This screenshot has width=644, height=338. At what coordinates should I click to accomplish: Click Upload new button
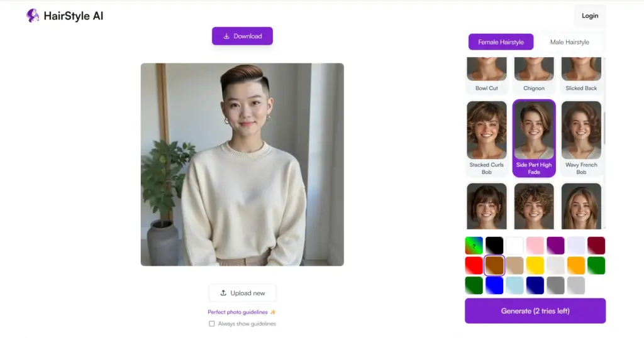tap(242, 293)
